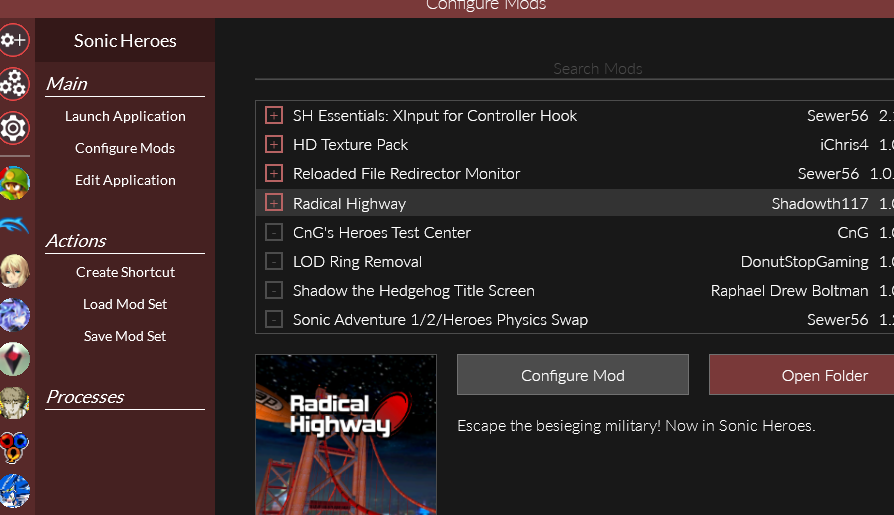
Task: Enable the LOD Ring Removal mod checkbox
Action: click(274, 262)
